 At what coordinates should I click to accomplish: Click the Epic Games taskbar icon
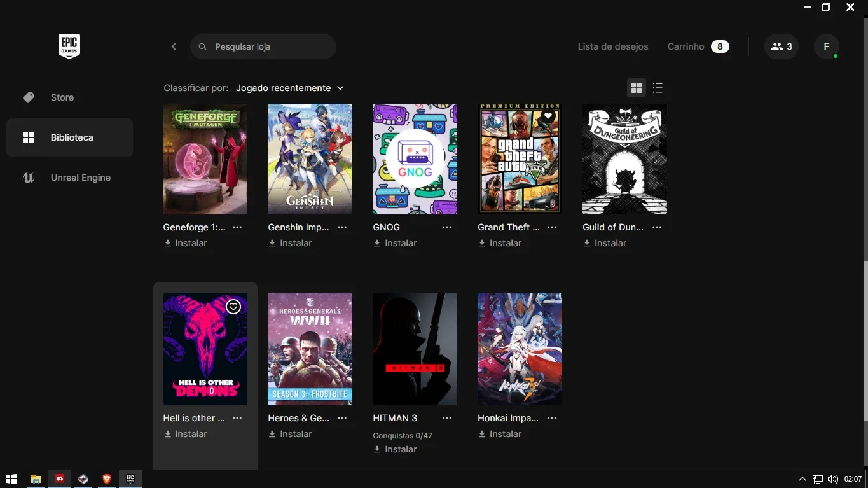click(130, 478)
